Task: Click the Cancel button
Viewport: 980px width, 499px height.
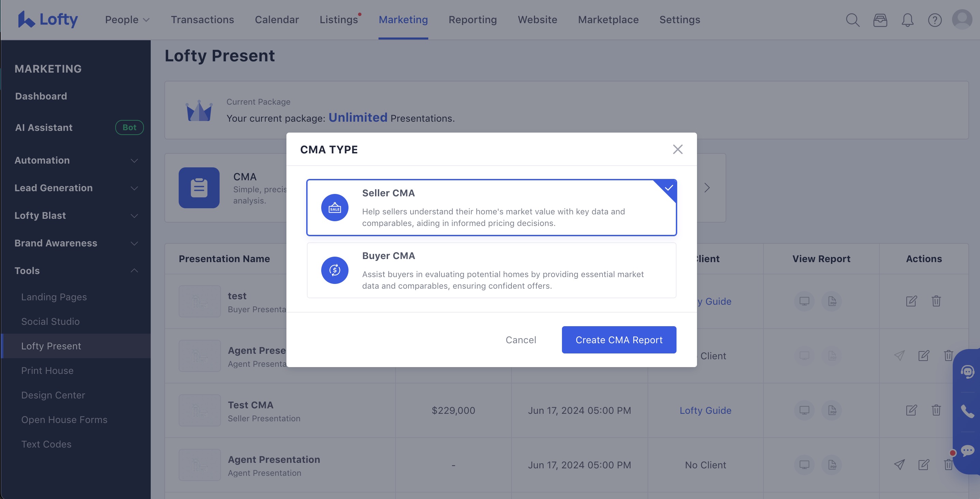Action: coord(521,339)
